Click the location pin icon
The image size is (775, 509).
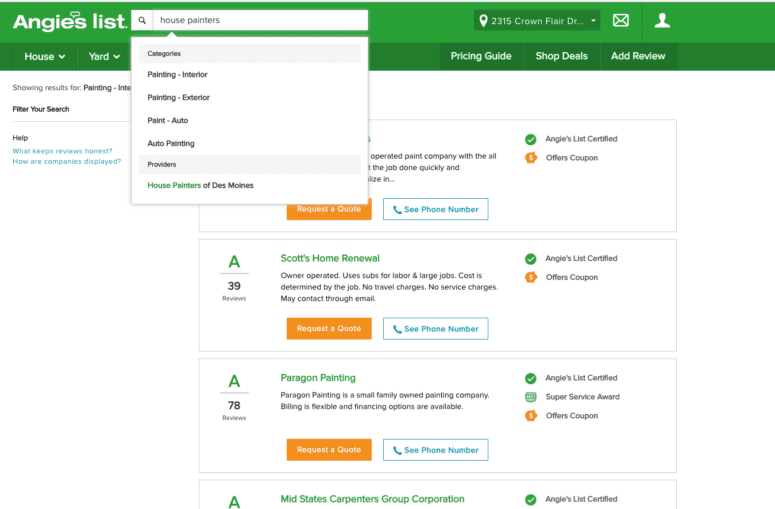(483, 21)
